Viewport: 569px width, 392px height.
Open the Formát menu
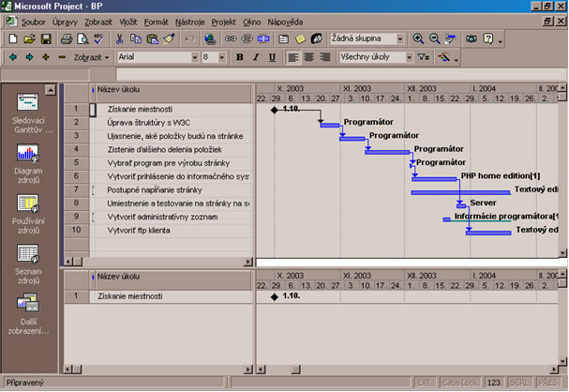[156, 23]
